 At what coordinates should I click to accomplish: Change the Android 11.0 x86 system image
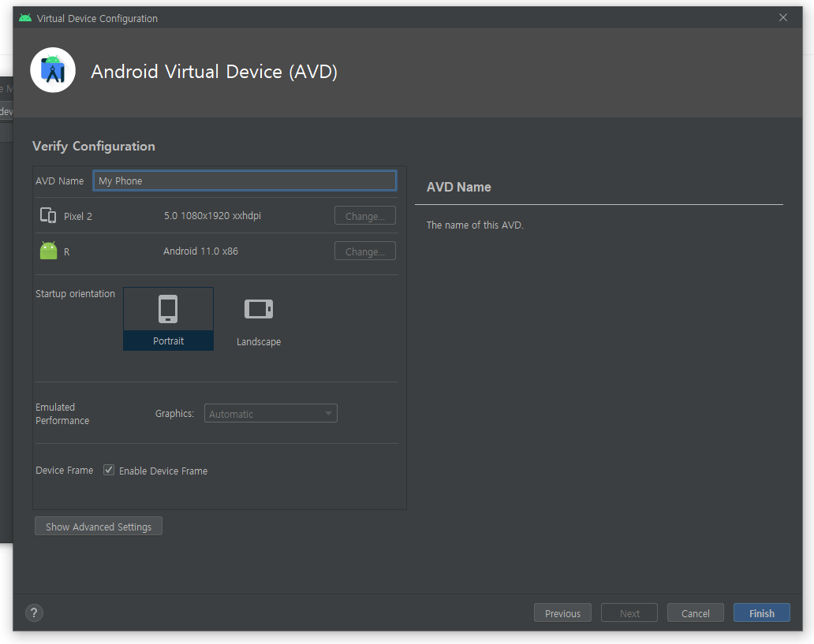(365, 251)
